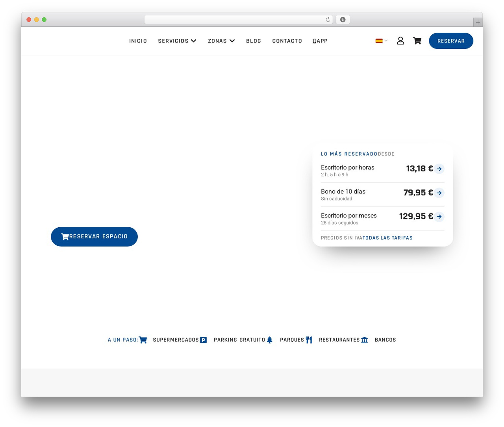
Task: Open the shopping cart in the header
Action: [x=417, y=41]
